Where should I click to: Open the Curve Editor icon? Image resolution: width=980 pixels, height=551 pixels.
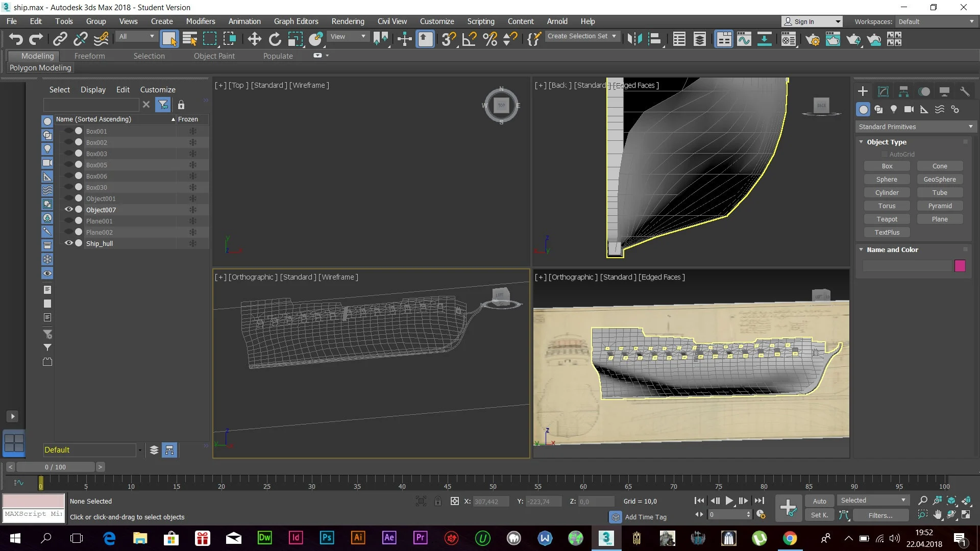(x=744, y=39)
